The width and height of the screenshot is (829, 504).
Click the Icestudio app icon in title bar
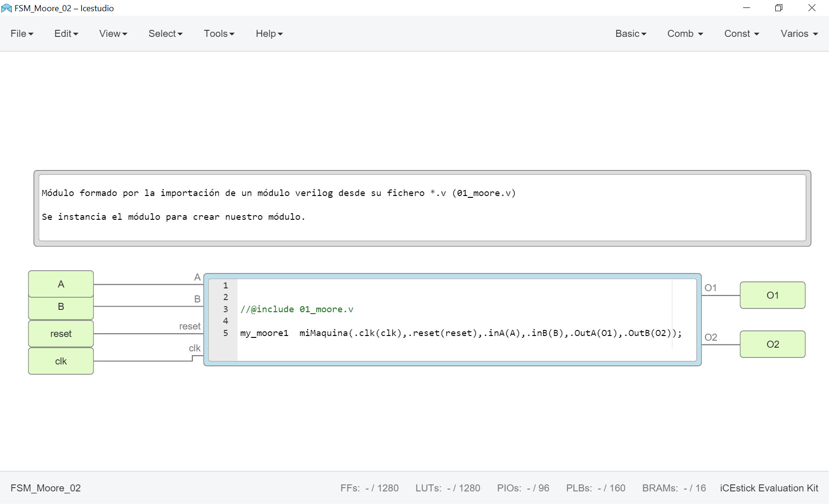pos(7,8)
